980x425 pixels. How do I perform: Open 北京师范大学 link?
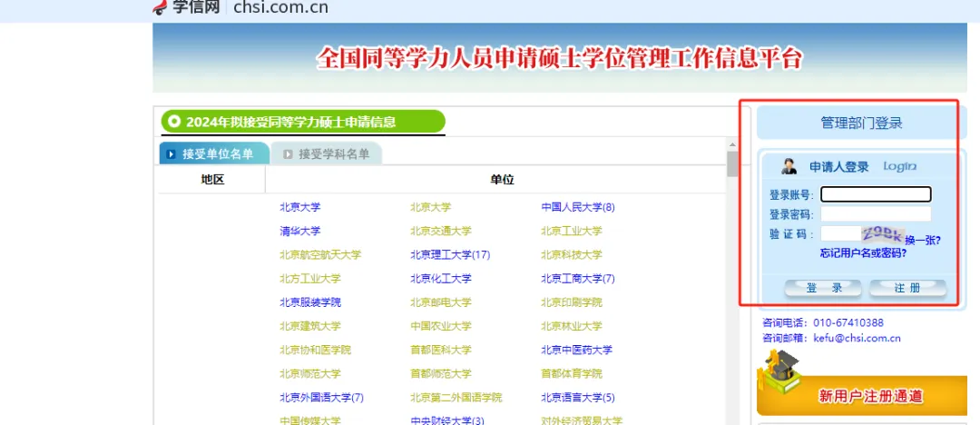310,373
